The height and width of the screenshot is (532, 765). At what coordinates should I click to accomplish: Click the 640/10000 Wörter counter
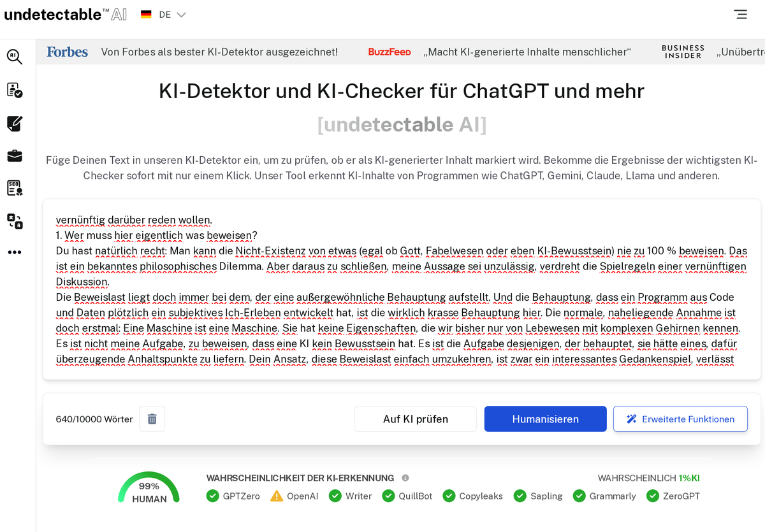[94, 419]
